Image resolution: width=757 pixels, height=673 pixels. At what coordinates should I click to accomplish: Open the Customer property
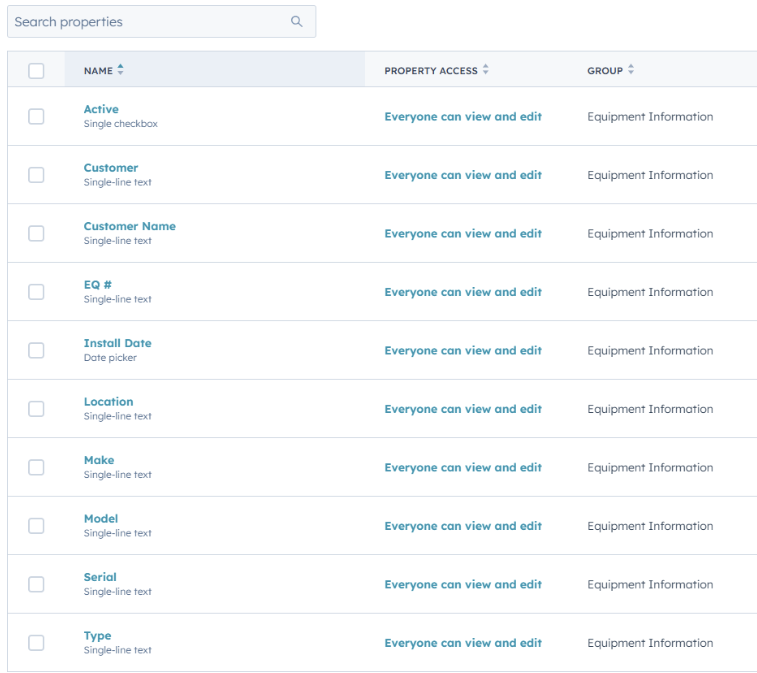(x=111, y=168)
